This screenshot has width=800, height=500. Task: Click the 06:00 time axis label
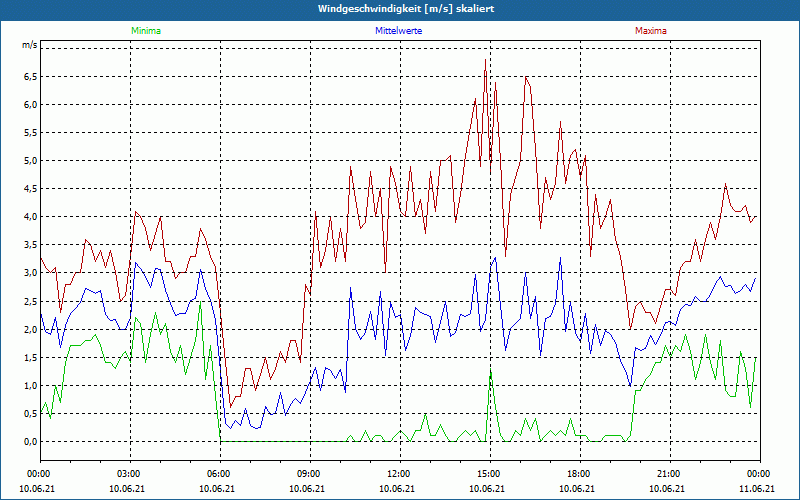tap(220, 474)
